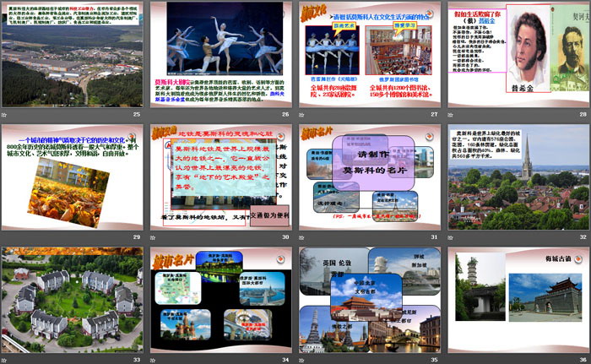Select the Pushkin portrait slide 28 thumbnail

[518, 55]
